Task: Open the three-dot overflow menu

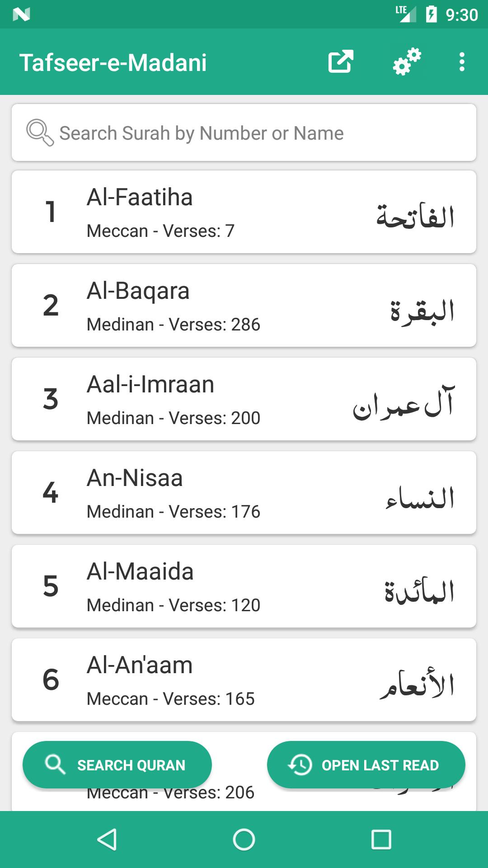Action: point(461,62)
